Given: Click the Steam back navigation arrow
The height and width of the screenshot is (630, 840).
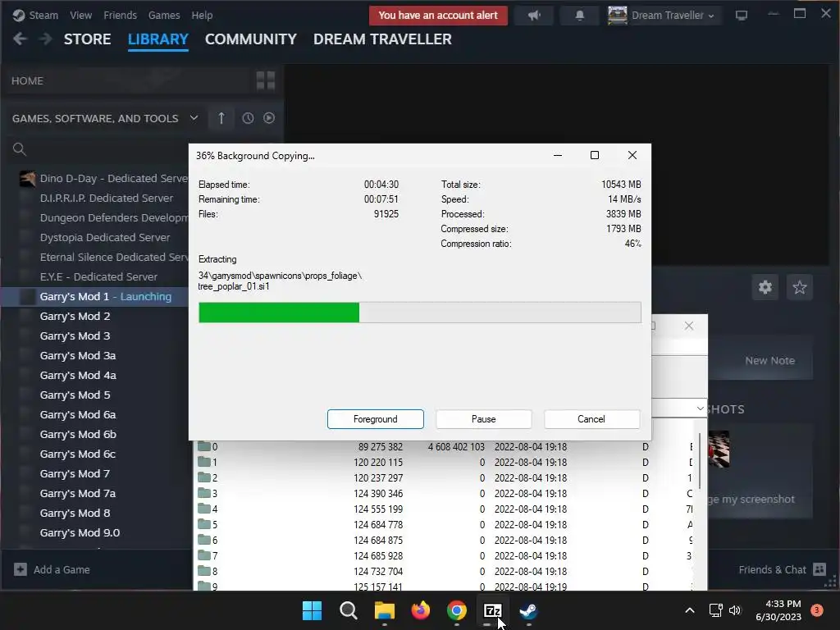Looking at the screenshot, I should click(x=20, y=39).
